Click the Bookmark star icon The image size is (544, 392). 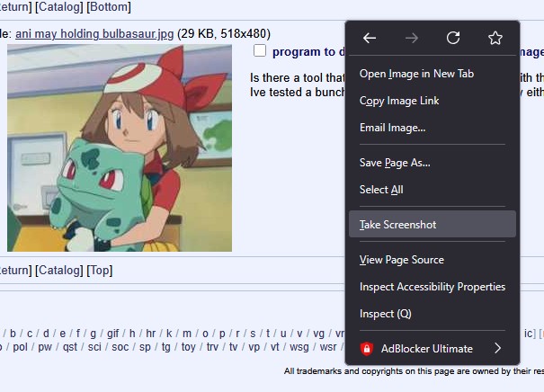495,38
